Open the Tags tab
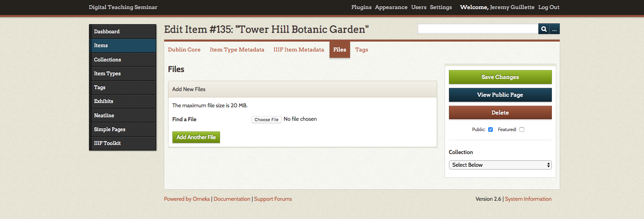Screen dimensions: 644x219 click(362, 50)
